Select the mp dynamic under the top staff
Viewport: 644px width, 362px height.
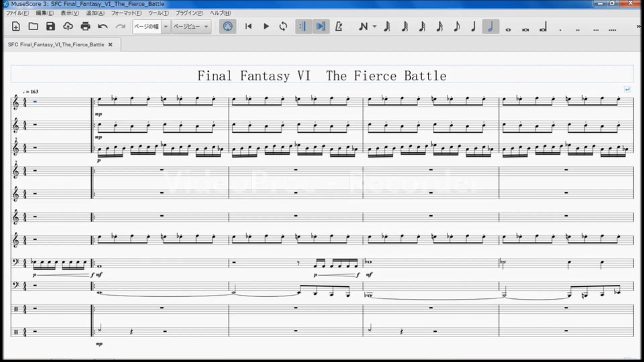(x=98, y=115)
